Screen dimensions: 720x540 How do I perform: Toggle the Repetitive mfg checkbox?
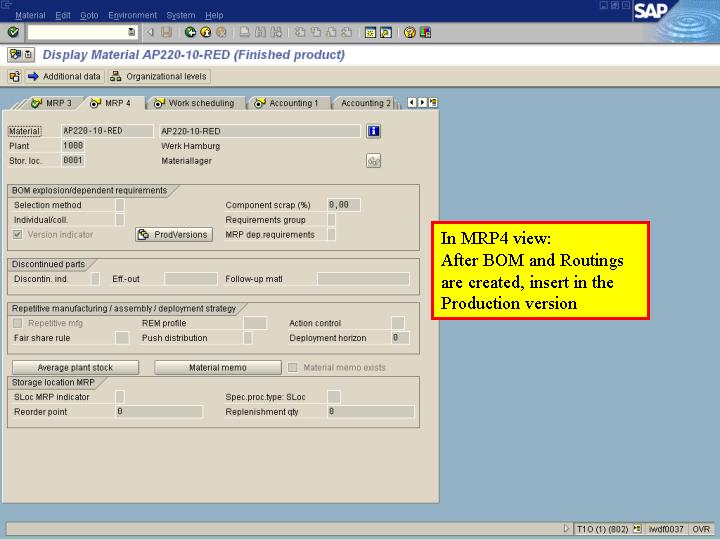(x=17, y=323)
